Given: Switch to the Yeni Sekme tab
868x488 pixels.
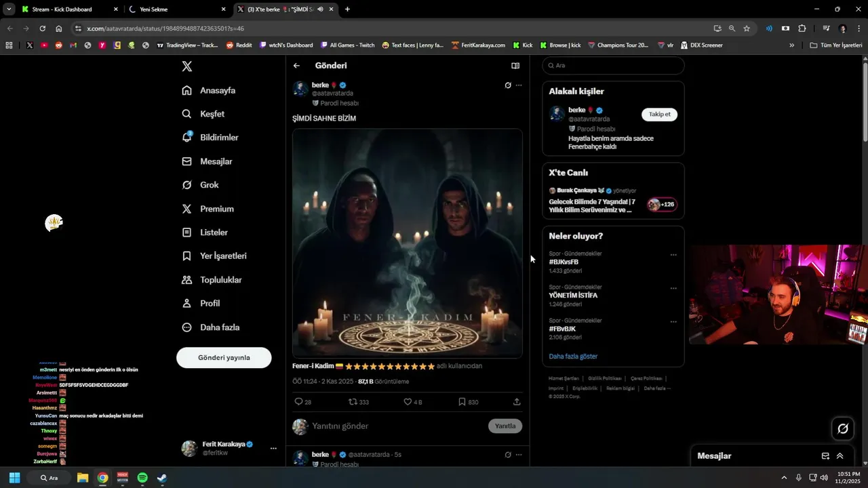Looking at the screenshot, I should [178, 9].
